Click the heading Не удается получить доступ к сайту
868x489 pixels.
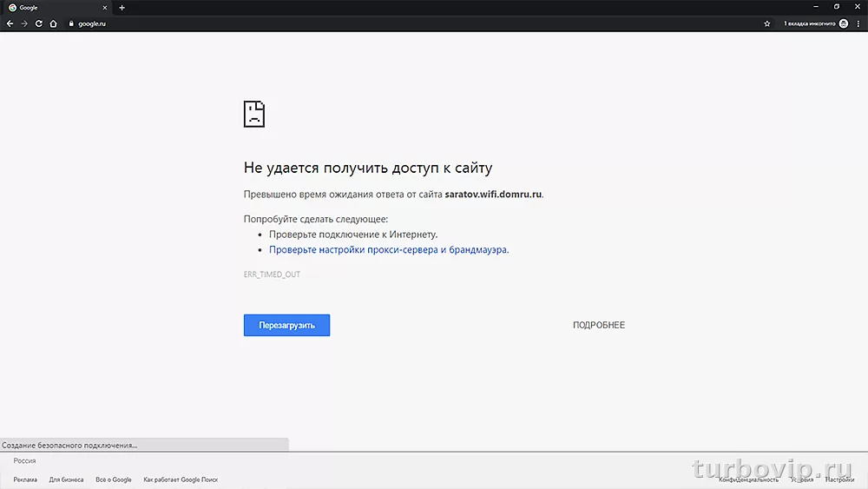tap(368, 168)
